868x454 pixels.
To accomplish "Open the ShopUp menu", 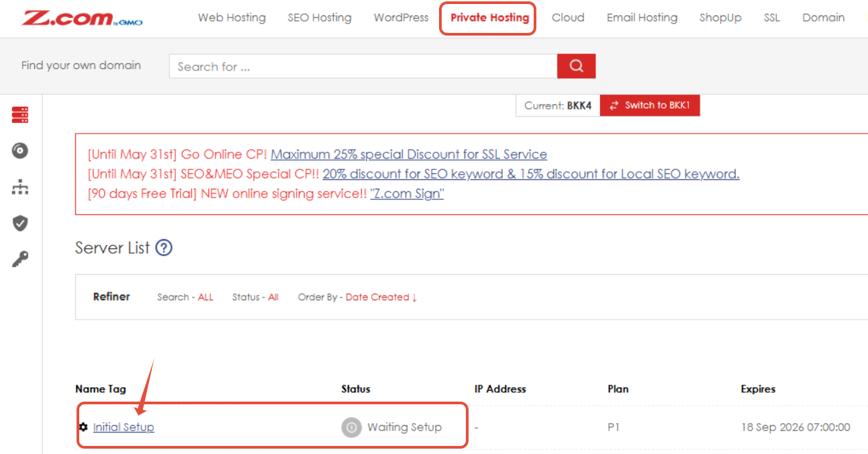I will click(720, 18).
